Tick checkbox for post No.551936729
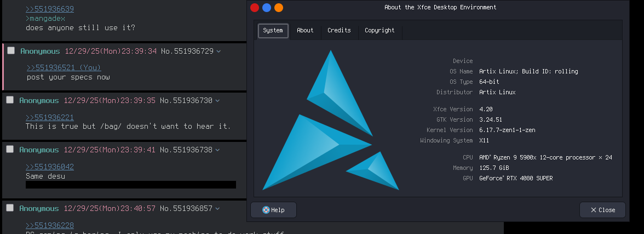 11,50
